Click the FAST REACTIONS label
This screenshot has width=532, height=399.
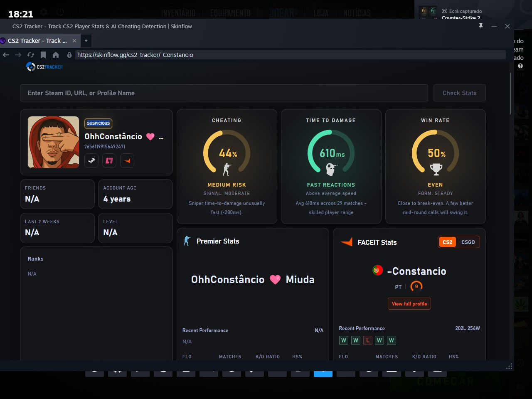[331, 185]
